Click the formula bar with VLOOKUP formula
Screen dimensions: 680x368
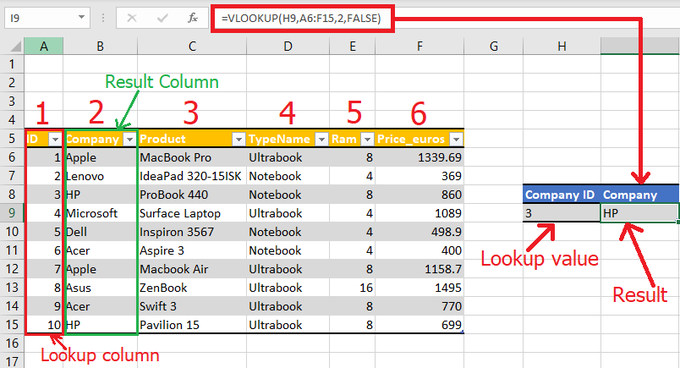pyautogui.click(x=303, y=18)
